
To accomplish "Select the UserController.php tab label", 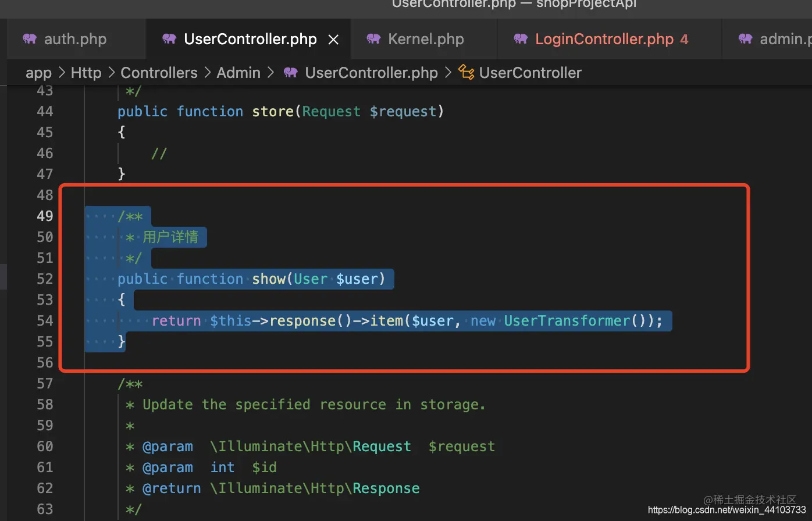I will point(250,39).
